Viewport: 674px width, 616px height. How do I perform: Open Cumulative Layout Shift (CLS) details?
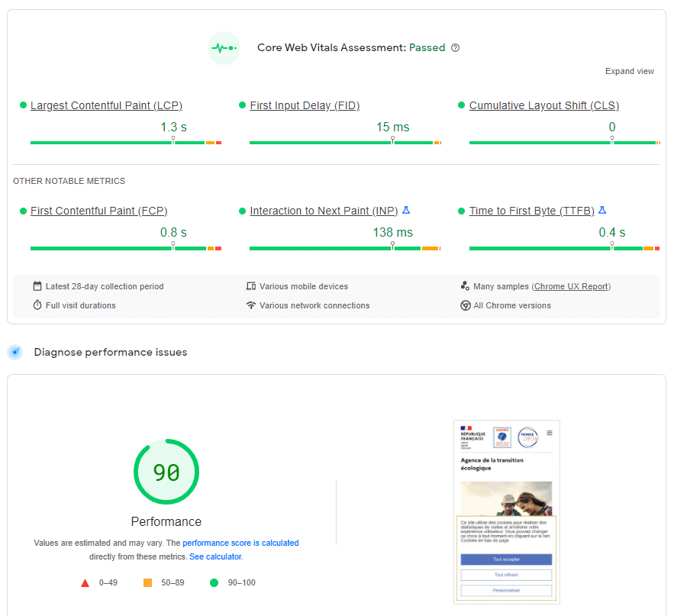tap(543, 105)
